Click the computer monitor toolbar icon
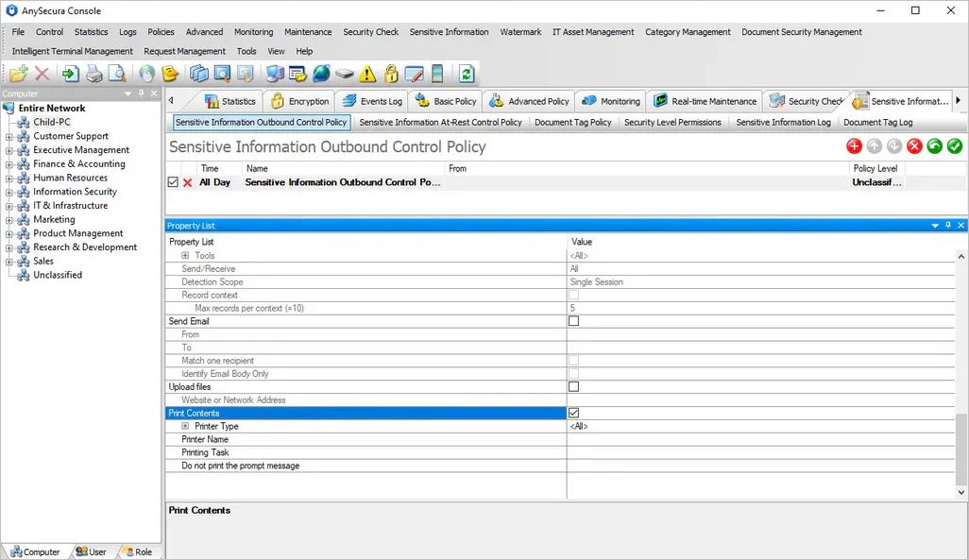The image size is (969, 560). click(x=275, y=75)
